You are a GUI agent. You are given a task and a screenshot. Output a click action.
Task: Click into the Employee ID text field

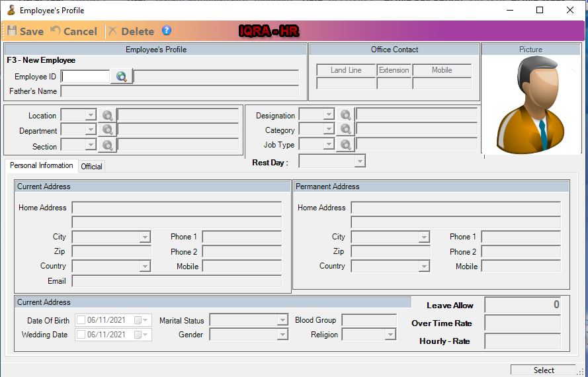pyautogui.click(x=85, y=77)
